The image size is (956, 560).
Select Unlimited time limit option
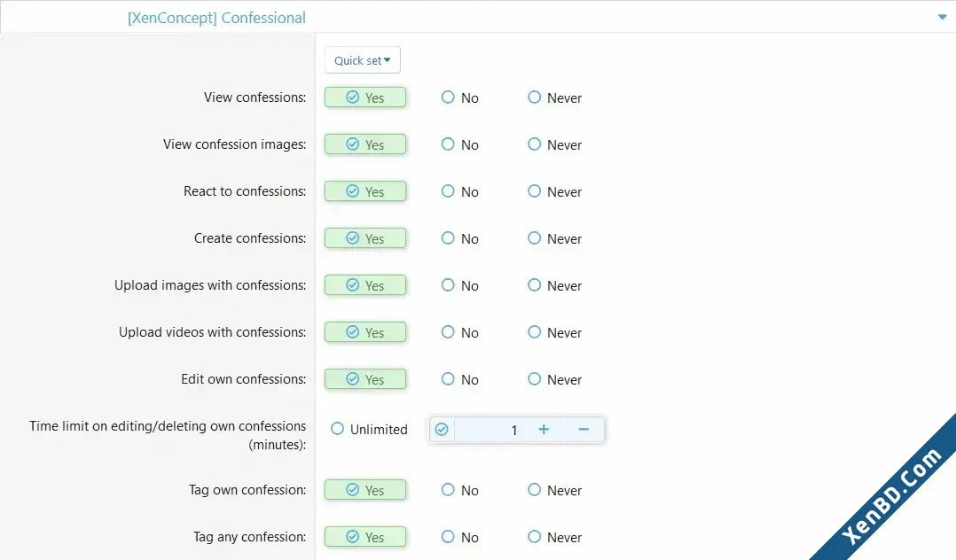369,429
